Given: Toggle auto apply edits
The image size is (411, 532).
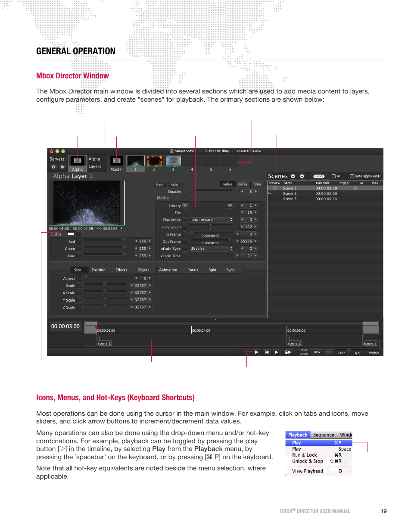Looking at the screenshot, I should tap(352, 176).
